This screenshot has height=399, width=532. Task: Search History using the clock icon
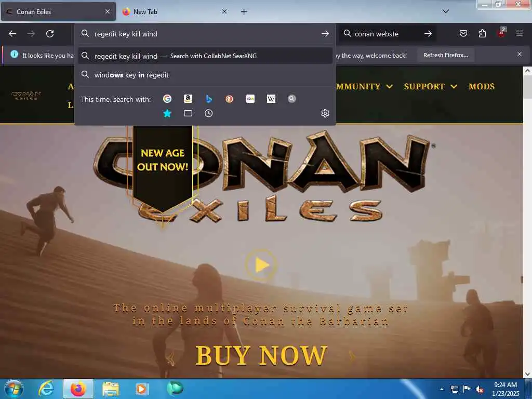point(209,113)
